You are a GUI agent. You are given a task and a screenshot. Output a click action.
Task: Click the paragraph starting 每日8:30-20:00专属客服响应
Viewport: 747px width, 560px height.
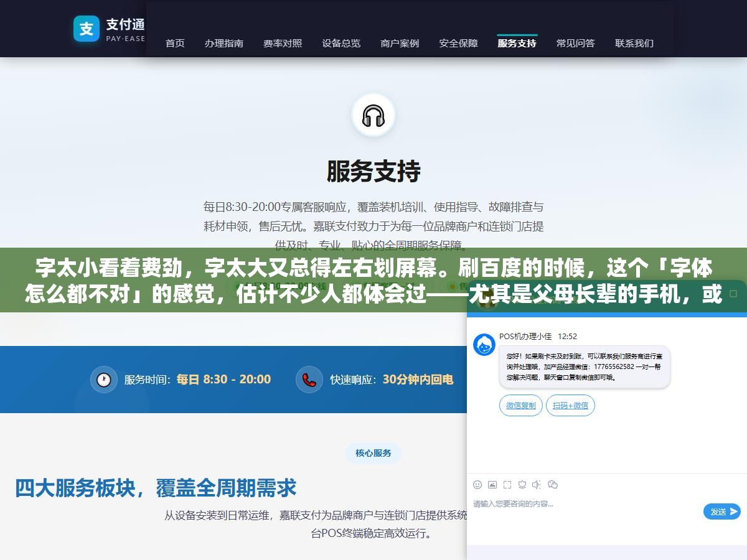(x=374, y=226)
